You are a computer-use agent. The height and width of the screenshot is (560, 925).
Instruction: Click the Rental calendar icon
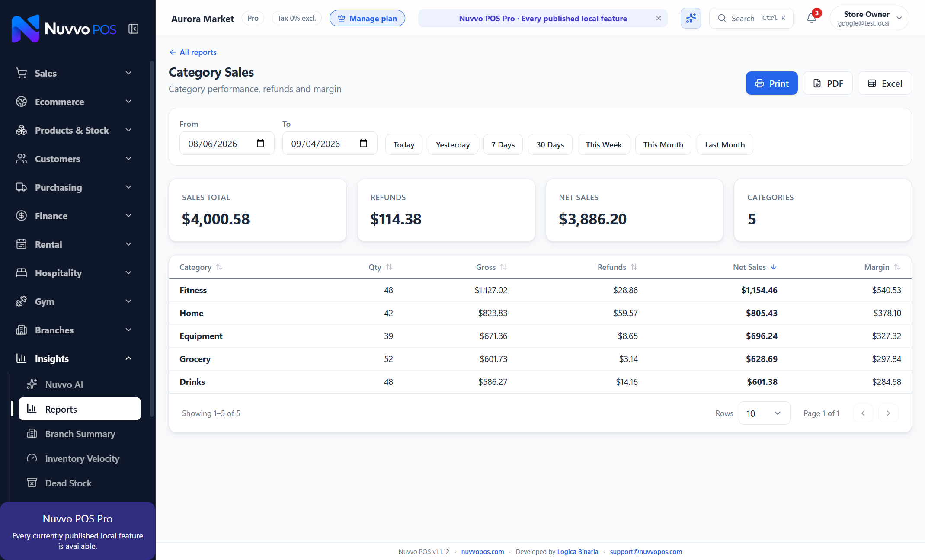click(x=21, y=244)
